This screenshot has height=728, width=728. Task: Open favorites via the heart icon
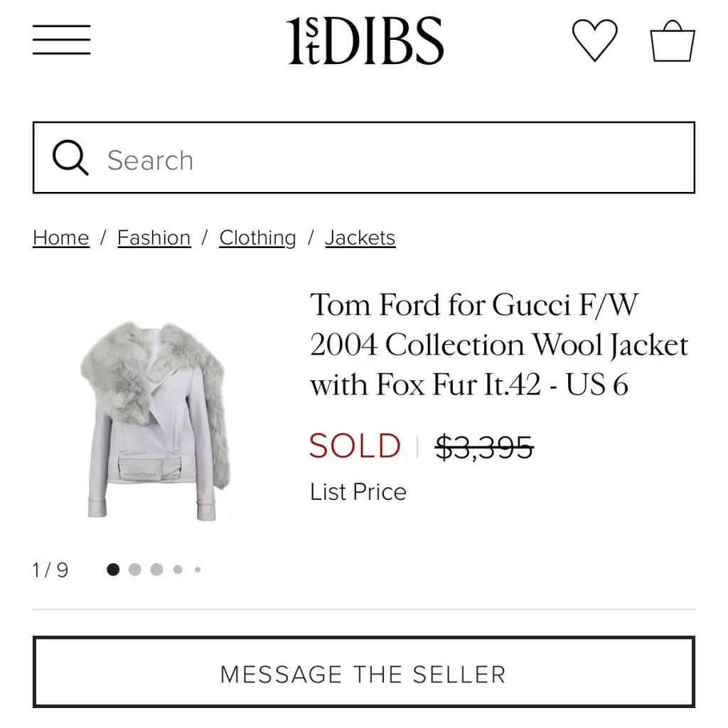point(594,41)
